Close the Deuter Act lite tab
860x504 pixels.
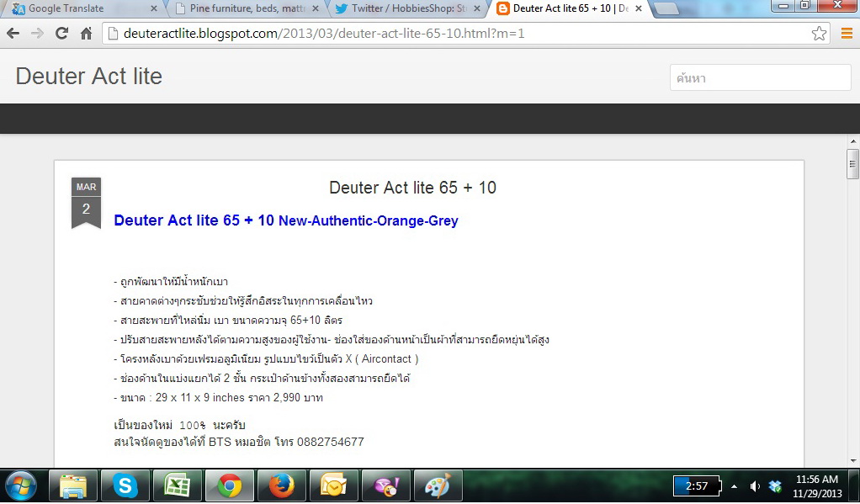point(639,8)
